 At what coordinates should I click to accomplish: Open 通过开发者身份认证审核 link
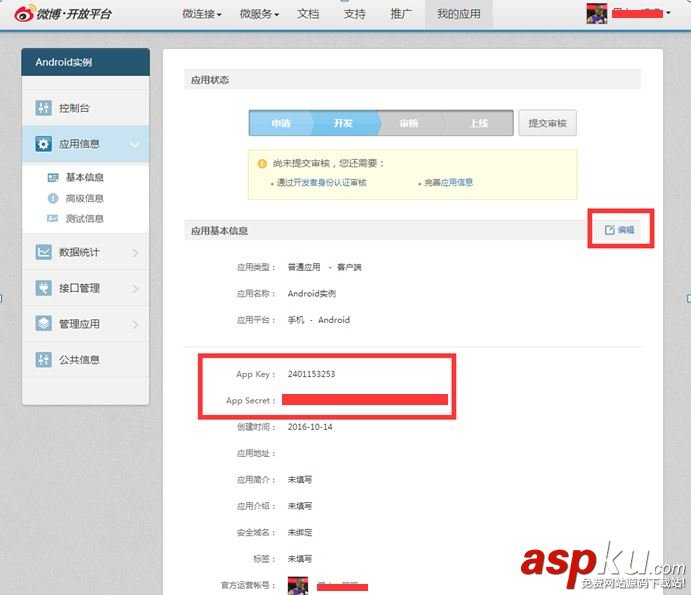click(321, 182)
